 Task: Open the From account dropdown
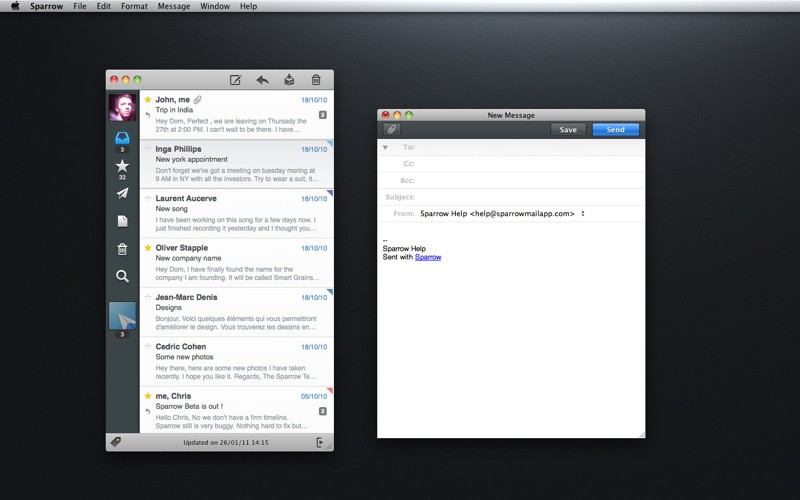tap(583, 213)
